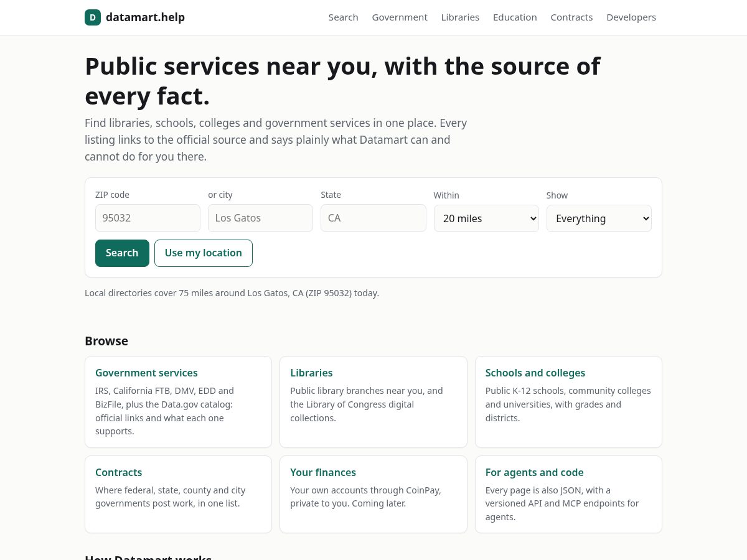Click the State input field
Image resolution: width=747 pixels, height=560 pixels.
pyautogui.click(x=374, y=218)
